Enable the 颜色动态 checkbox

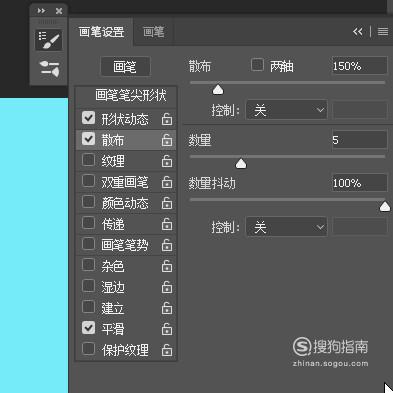[x=88, y=202]
